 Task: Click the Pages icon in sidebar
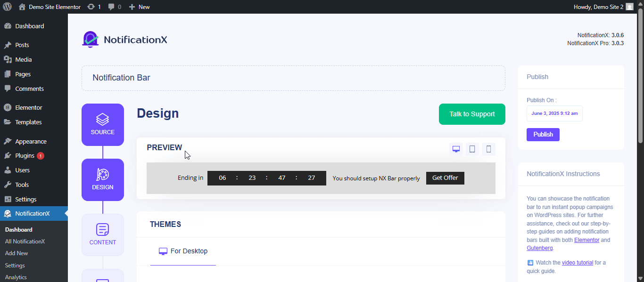point(8,74)
